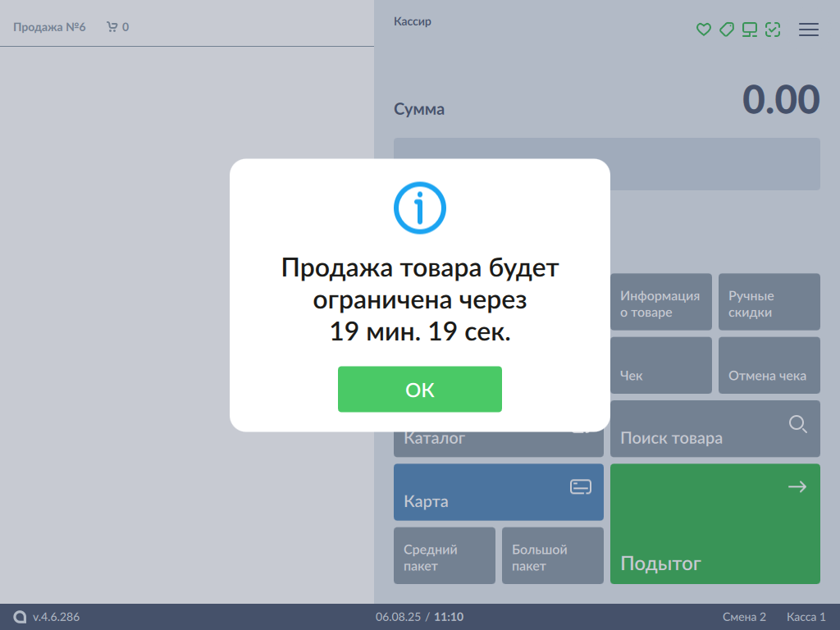This screenshot has width=840, height=630.
Task: Select the Продажа №6 sale label
Action: [x=49, y=27]
